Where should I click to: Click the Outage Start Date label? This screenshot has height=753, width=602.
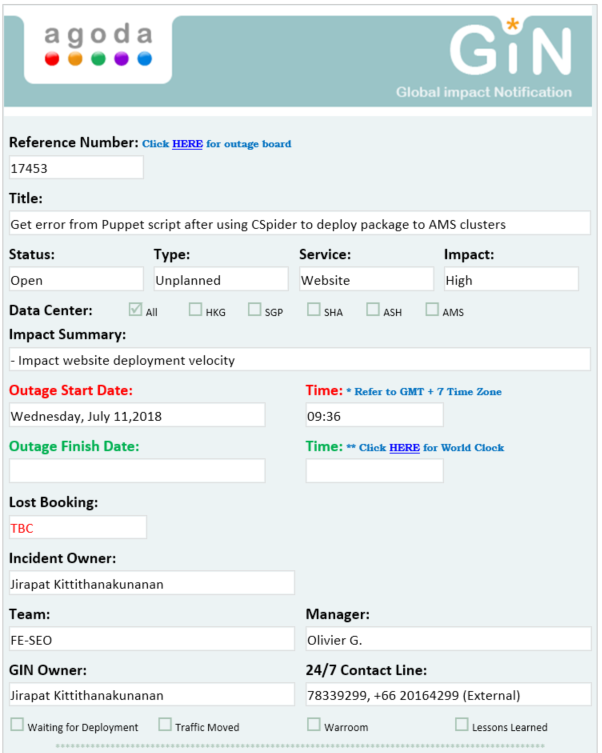[x=71, y=390]
